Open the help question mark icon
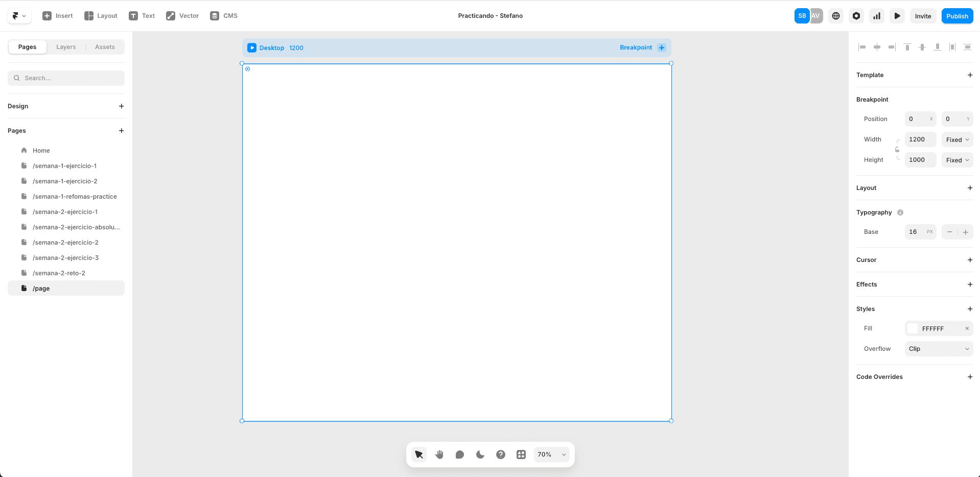 pos(501,455)
